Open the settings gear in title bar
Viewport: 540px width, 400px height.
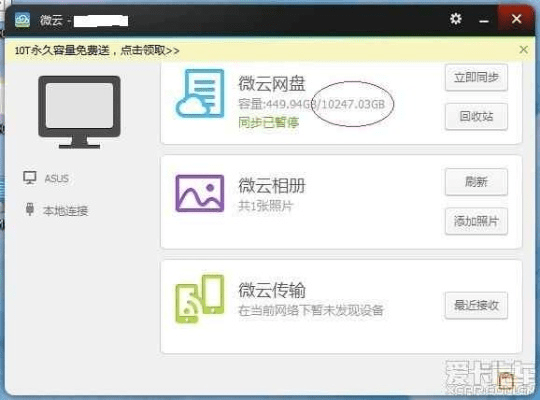pos(456,19)
